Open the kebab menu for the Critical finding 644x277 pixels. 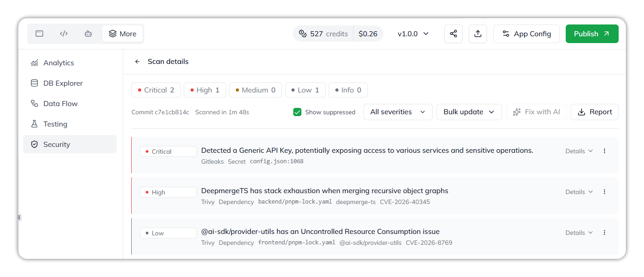605,151
